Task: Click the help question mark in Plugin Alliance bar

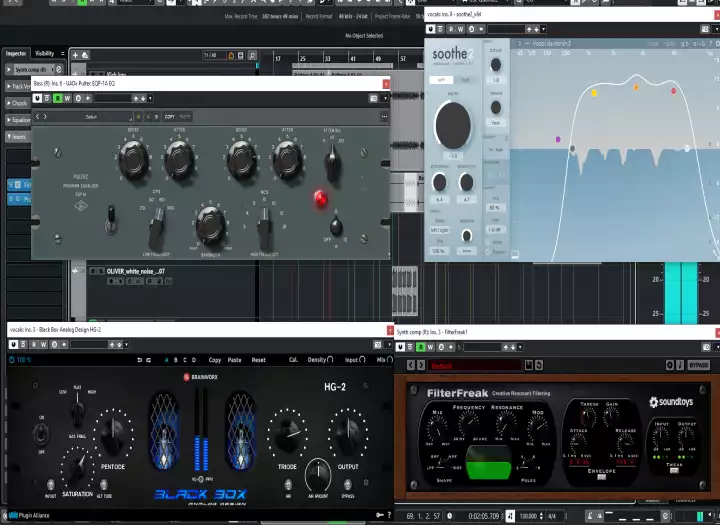Action: coord(389,515)
